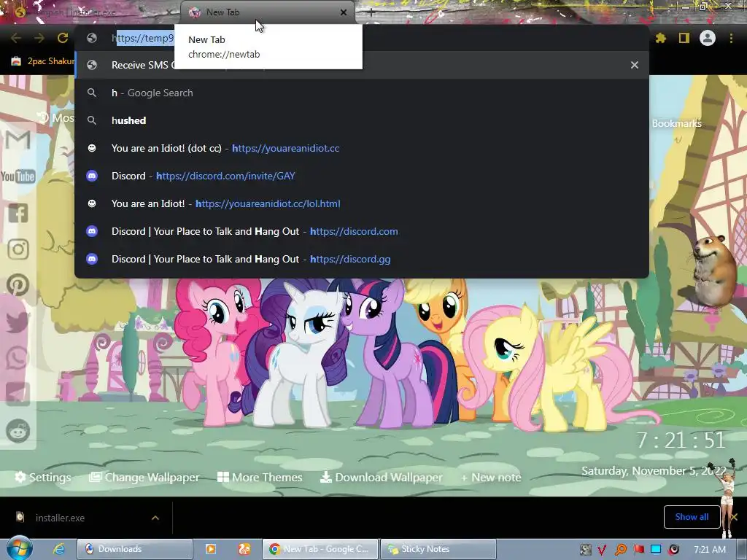Open the https://discord.gg suggestion
This screenshot has width=747, height=560.
(x=362, y=259)
